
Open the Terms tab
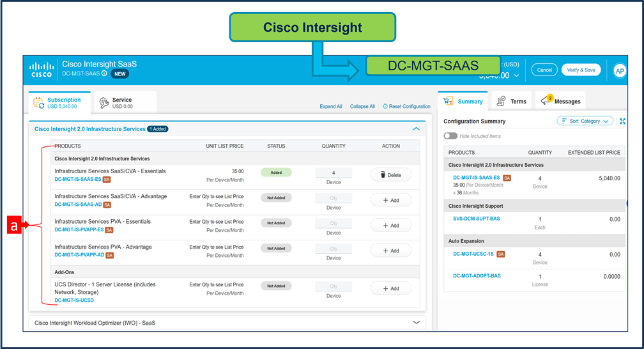(x=511, y=101)
